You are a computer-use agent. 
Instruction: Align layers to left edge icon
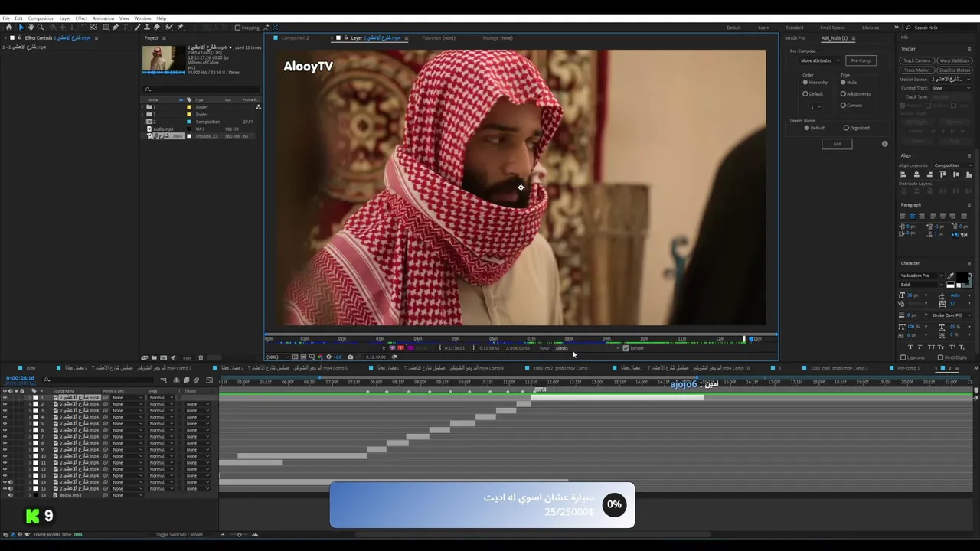click(x=903, y=174)
